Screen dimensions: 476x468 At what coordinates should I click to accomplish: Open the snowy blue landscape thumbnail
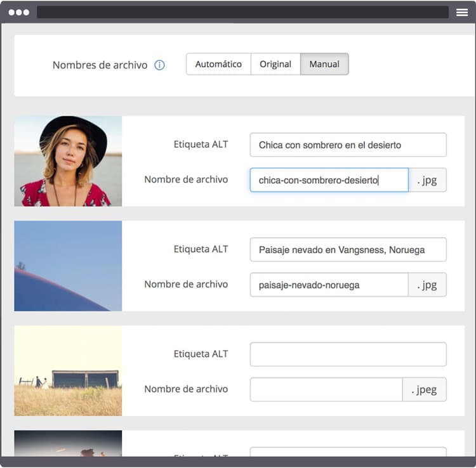click(x=68, y=266)
